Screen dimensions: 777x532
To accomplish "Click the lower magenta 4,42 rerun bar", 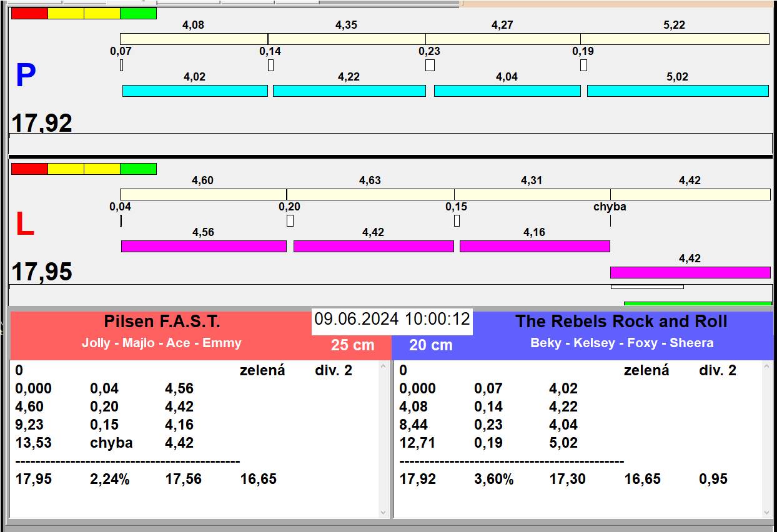I will click(x=690, y=272).
